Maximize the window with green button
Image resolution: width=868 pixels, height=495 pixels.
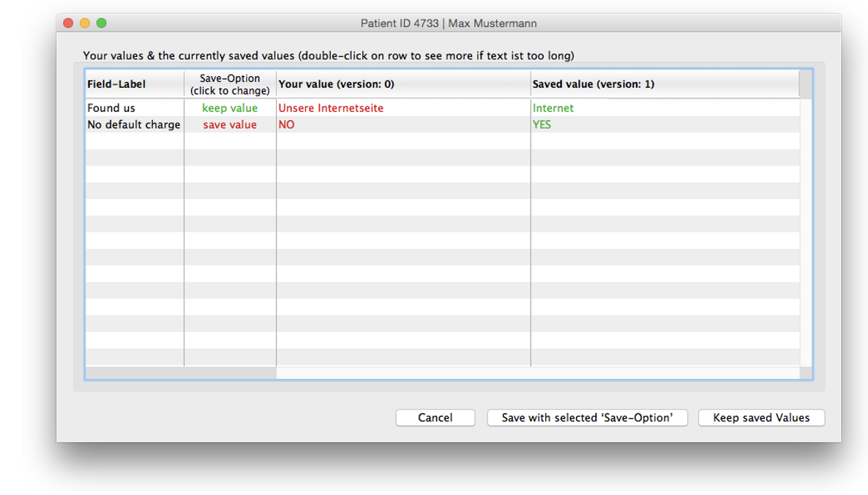(102, 23)
